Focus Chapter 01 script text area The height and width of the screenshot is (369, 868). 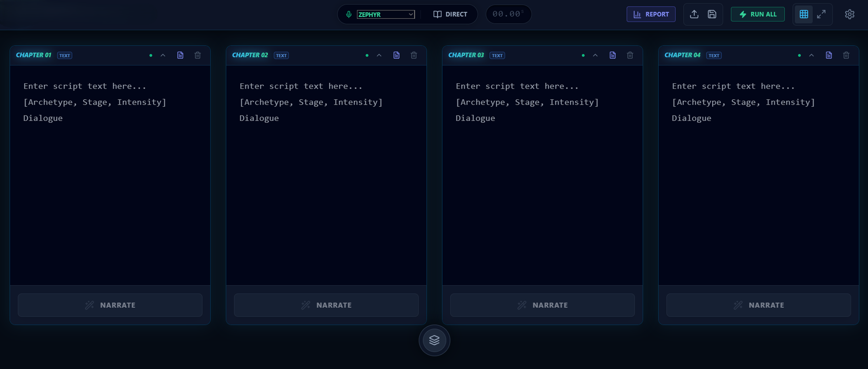[x=110, y=175]
